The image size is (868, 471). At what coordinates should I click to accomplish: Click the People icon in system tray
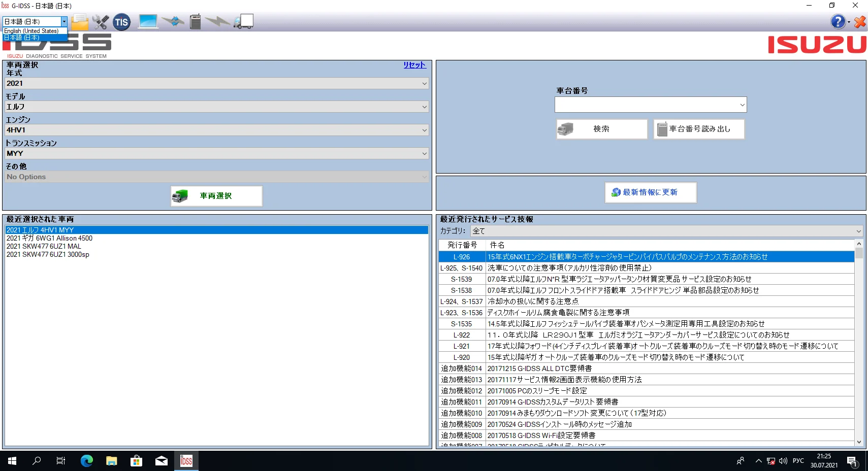[x=741, y=461]
